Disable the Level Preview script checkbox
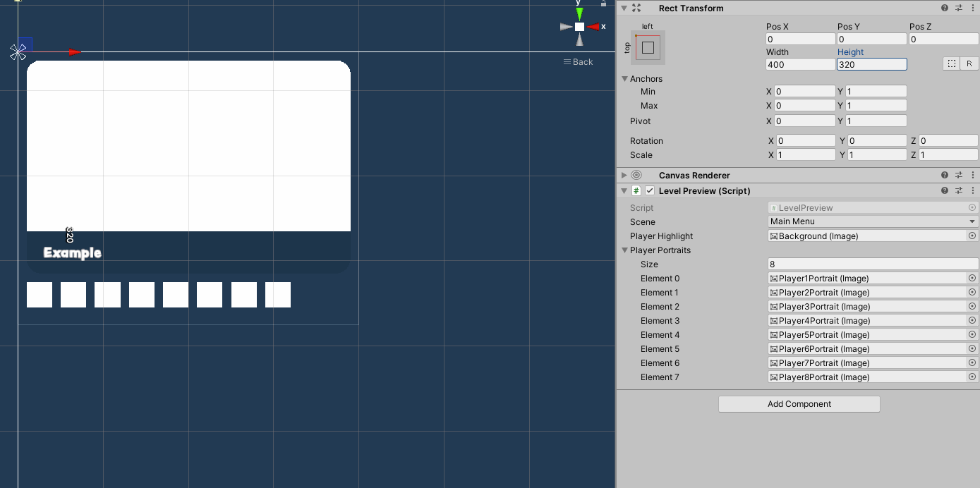This screenshot has width=980, height=488. pos(650,190)
